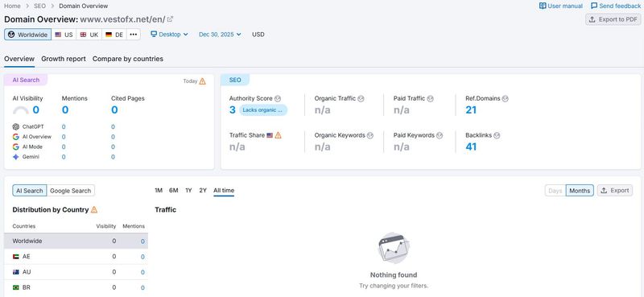Viewport: 644px width, 297px height.
Task: Select the US database toggle
Action: click(x=64, y=35)
